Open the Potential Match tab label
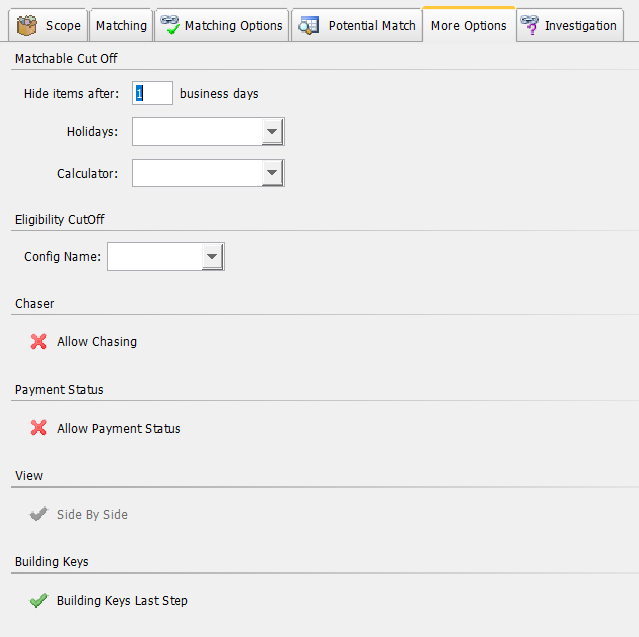639x637 pixels. 372,26
